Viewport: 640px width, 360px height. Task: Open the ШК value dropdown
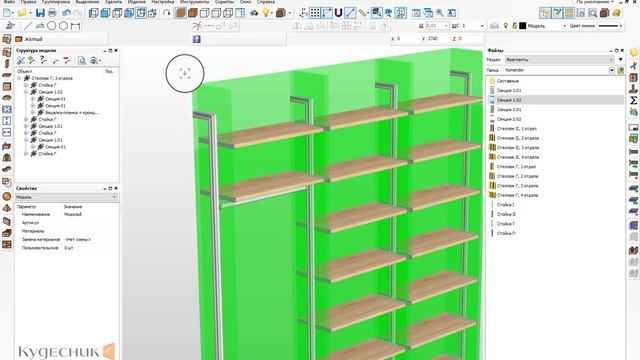(x=482, y=26)
